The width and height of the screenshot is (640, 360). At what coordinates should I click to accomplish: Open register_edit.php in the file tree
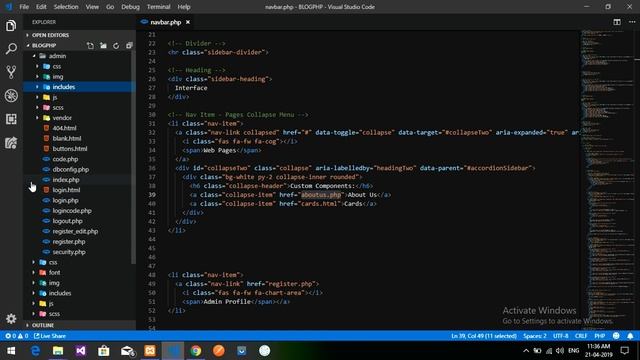pos(75,231)
